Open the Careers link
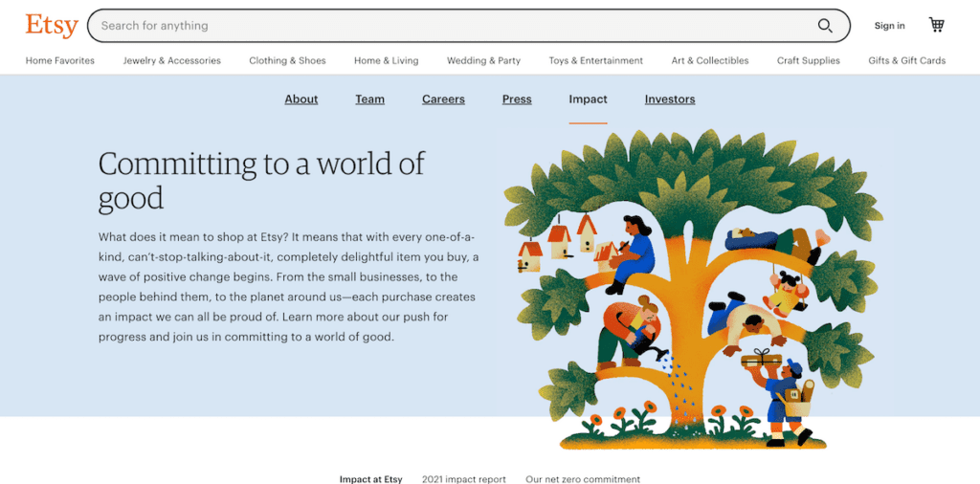980x484 pixels. click(x=443, y=99)
